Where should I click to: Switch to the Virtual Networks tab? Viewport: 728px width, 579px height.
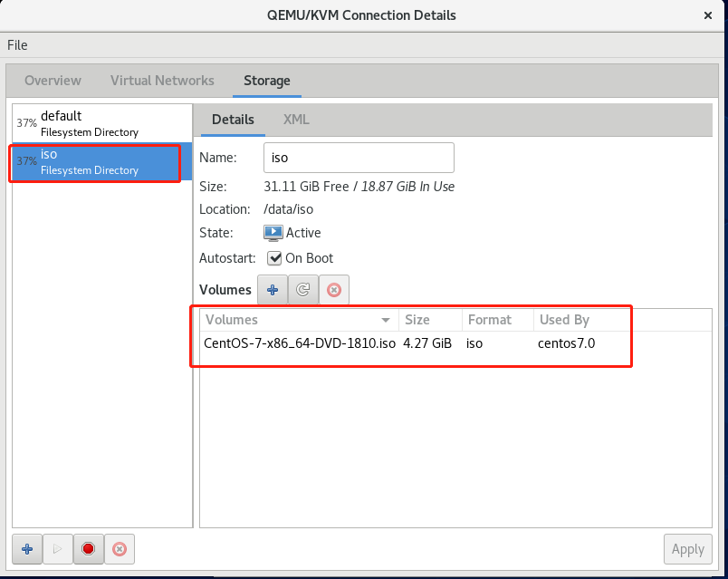pyautogui.click(x=162, y=81)
